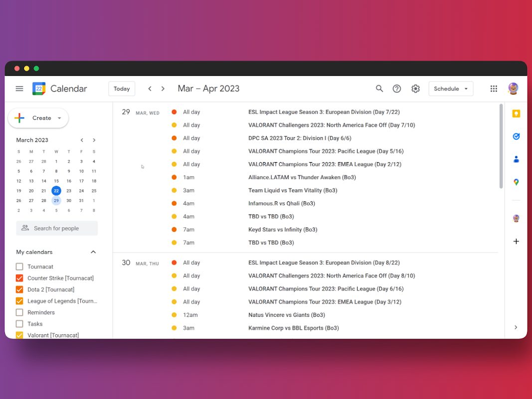The image size is (532, 399).
Task: Enable the Reminders calendar checkbox
Action: click(x=19, y=313)
